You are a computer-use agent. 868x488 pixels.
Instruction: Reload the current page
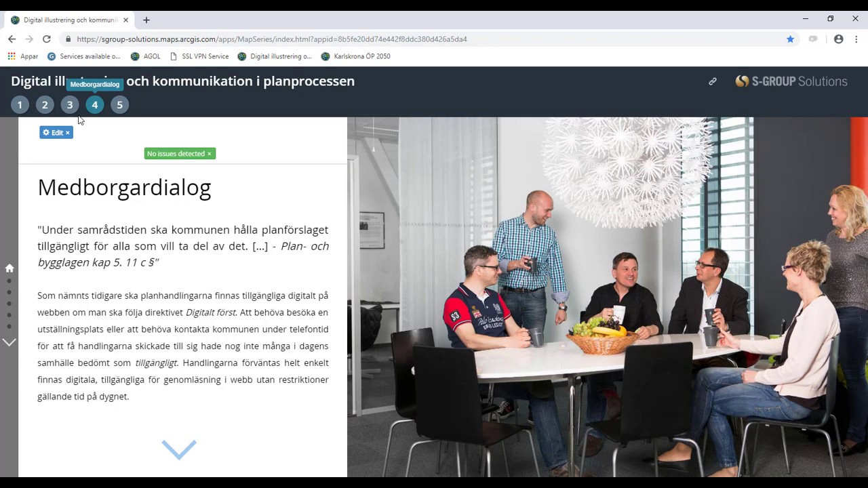pos(47,39)
